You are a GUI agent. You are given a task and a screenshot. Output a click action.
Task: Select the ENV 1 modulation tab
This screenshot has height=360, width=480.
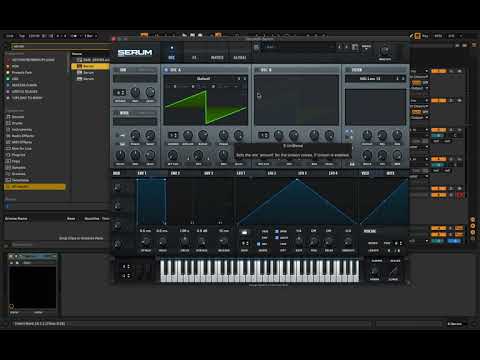pos(142,173)
